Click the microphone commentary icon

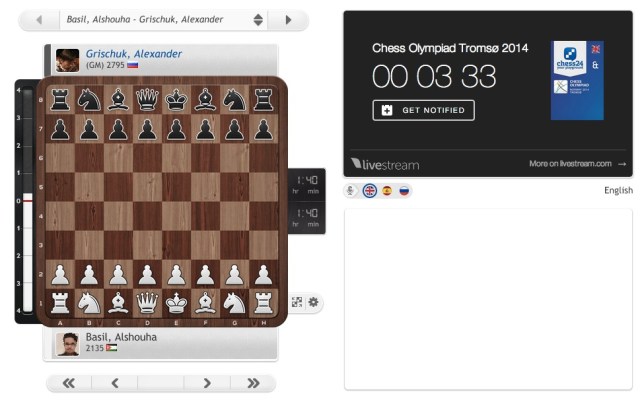[x=351, y=190]
